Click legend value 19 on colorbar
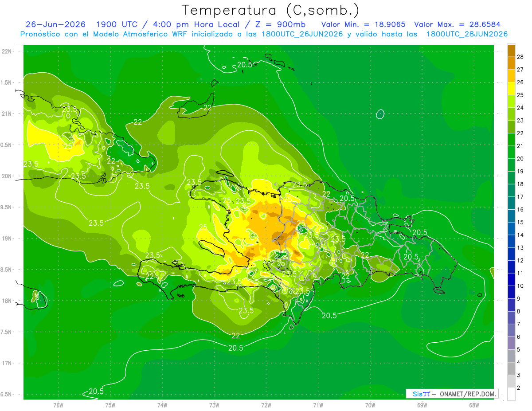 [520, 171]
